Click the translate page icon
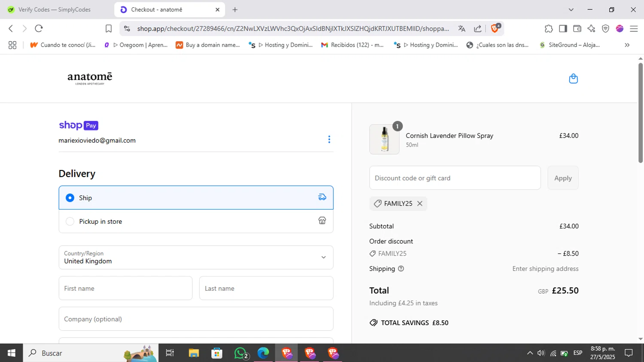644x362 pixels. (462, 29)
